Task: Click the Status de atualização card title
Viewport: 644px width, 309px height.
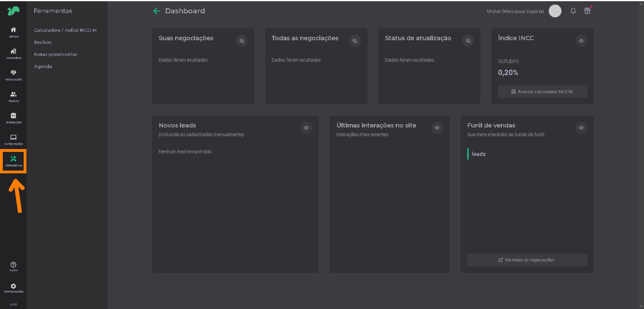Action: 418,38
